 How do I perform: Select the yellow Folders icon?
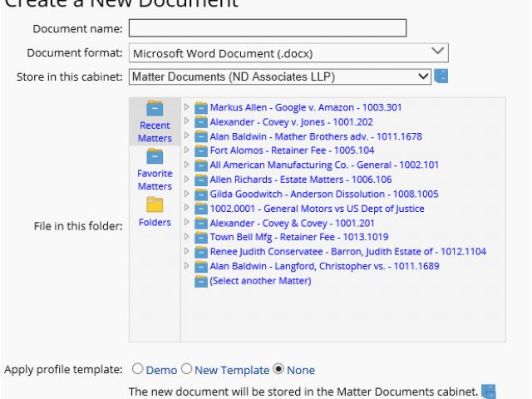[155, 204]
